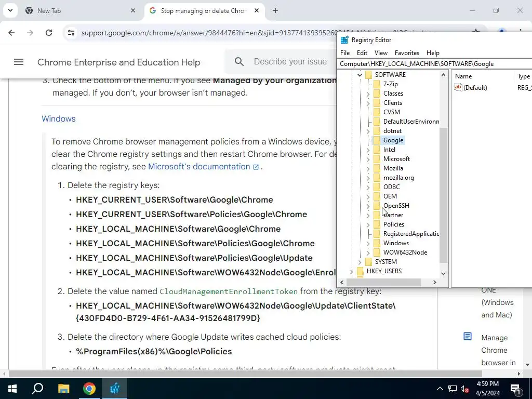Screen dimensions: 532x399
Task: Click registry tree scroll up arrow
Action: pyautogui.click(x=443, y=75)
